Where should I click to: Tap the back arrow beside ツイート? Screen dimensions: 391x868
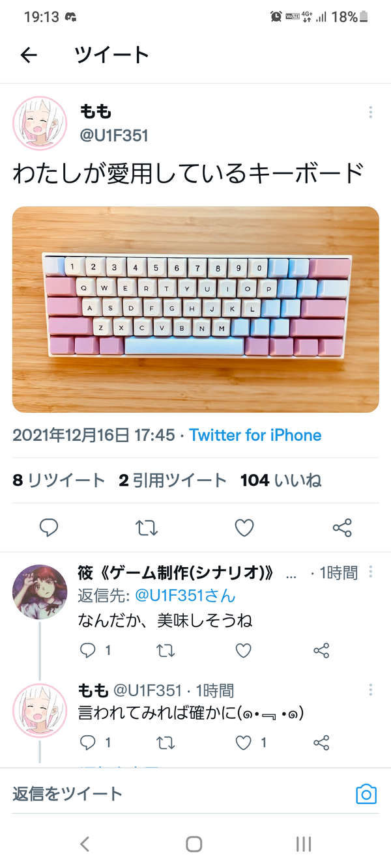point(29,55)
